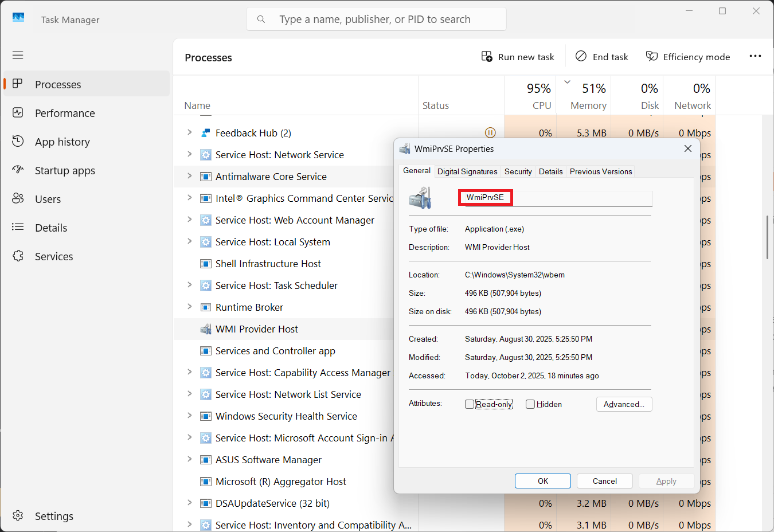The height and width of the screenshot is (532, 774).
Task: Toggle Efficiency mode in toolbar
Action: tap(688, 57)
